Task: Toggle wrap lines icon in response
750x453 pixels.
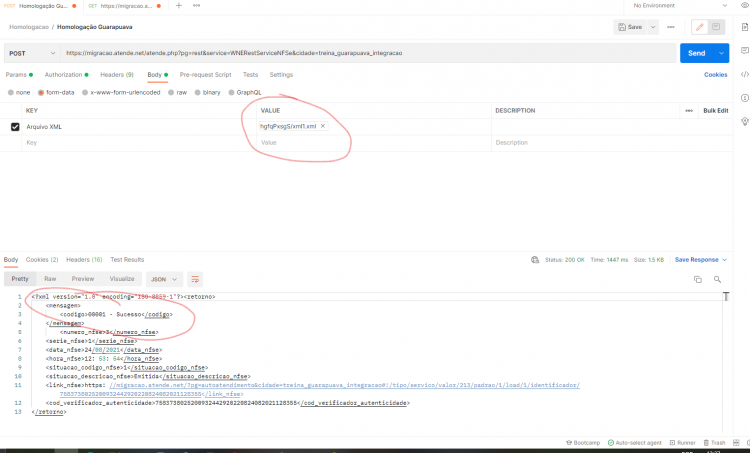Action: 195,279
